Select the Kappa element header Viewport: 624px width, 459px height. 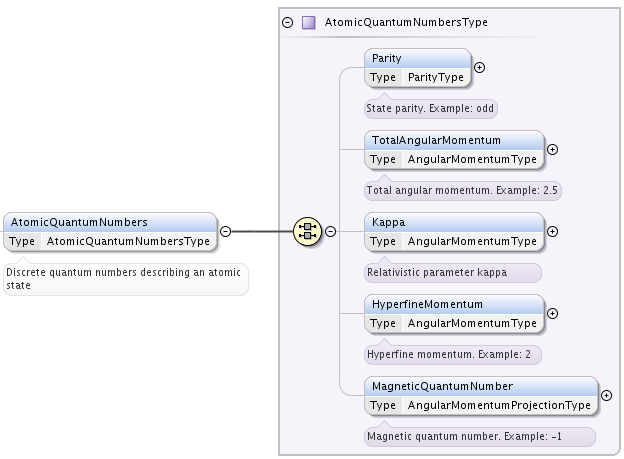coord(454,222)
